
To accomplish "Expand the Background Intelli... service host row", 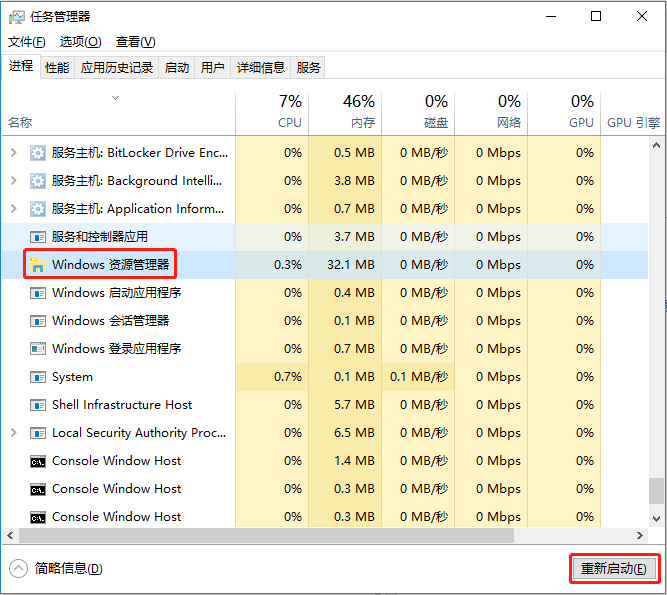I will (x=14, y=181).
